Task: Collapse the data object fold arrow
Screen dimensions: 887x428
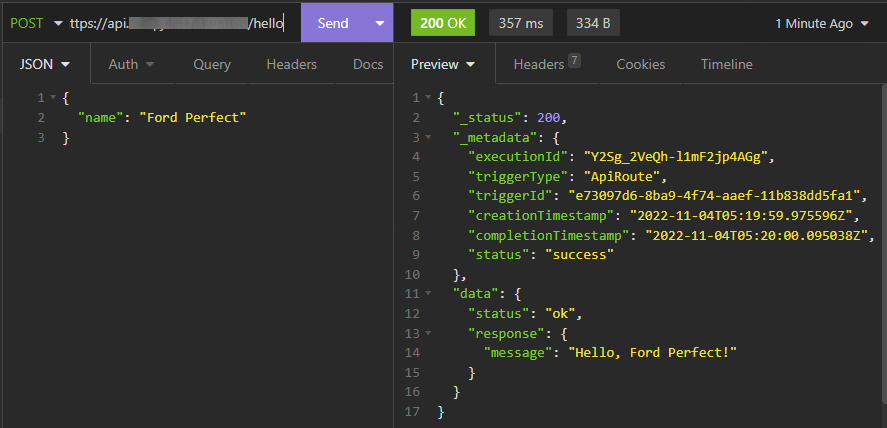Action: point(429,294)
